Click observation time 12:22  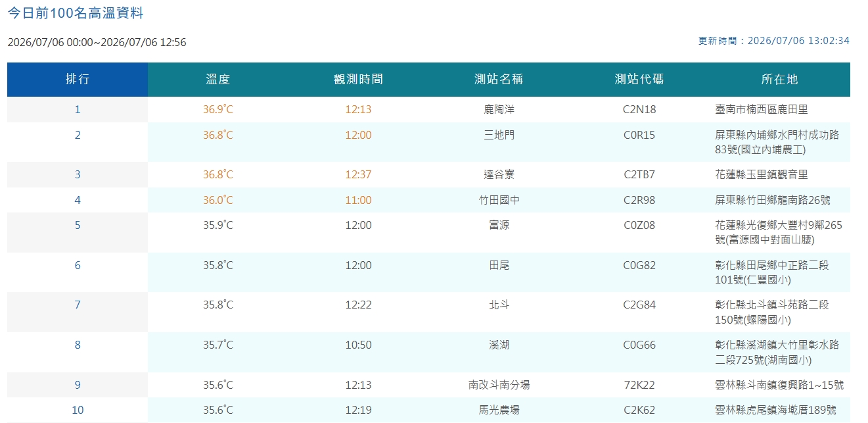(x=358, y=305)
